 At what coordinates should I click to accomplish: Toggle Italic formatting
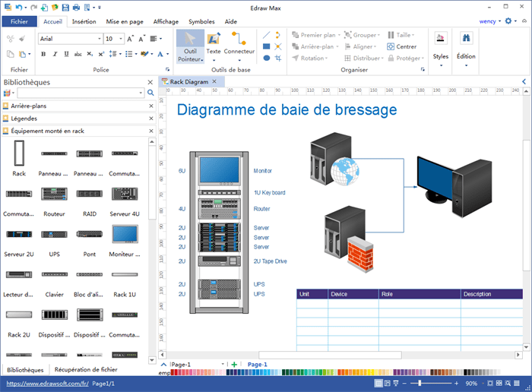(x=55, y=54)
